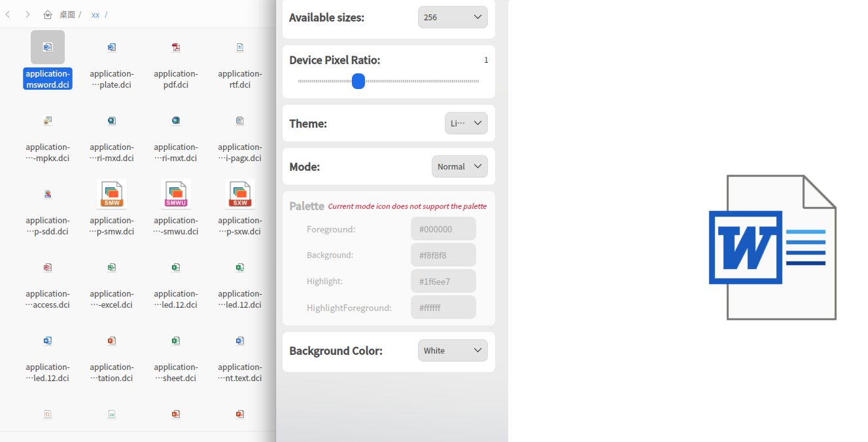The height and width of the screenshot is (442, 868).
Task: Click the HighlightForeground field #ffffff
Action: pyautogui.click(x=443, y=307)
